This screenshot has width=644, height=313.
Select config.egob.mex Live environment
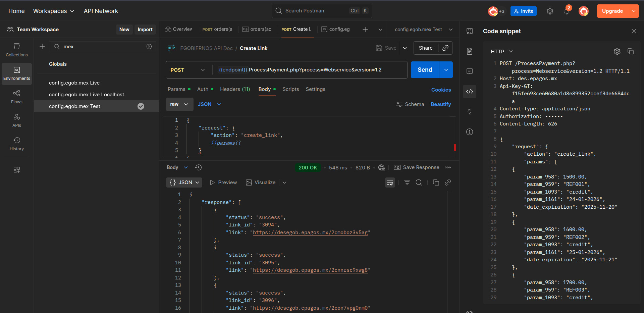point(74,83)
